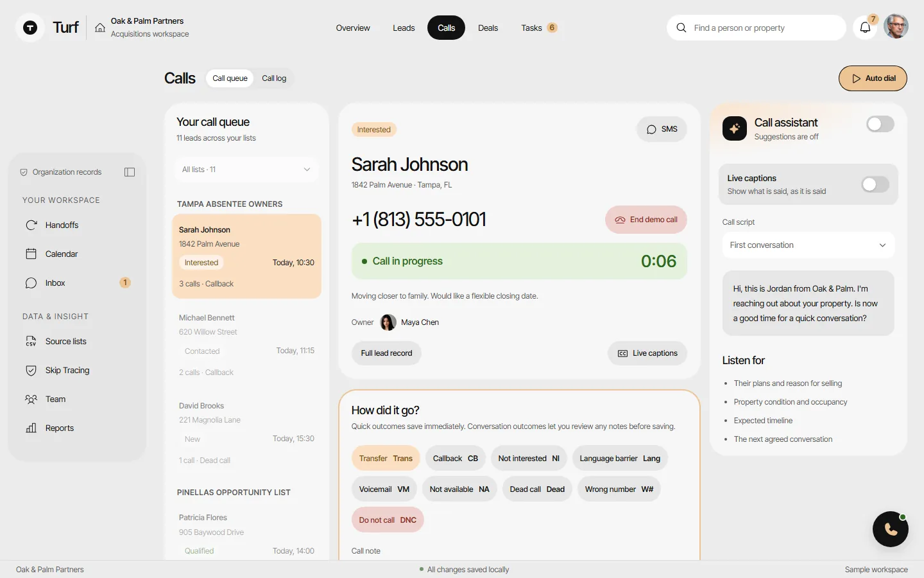Mark outcome as Wrong number
The height and width of the screenshot is (578, 924).
[x=619, y=489]
